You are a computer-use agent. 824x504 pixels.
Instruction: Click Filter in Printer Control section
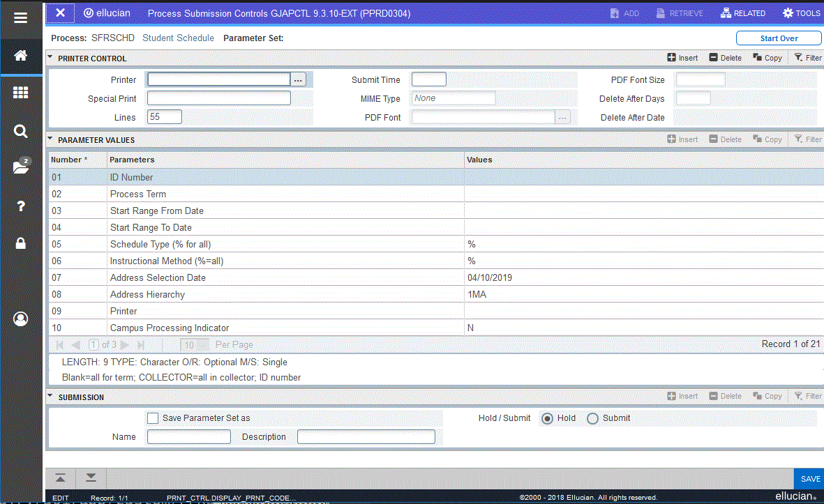(808, 58)
